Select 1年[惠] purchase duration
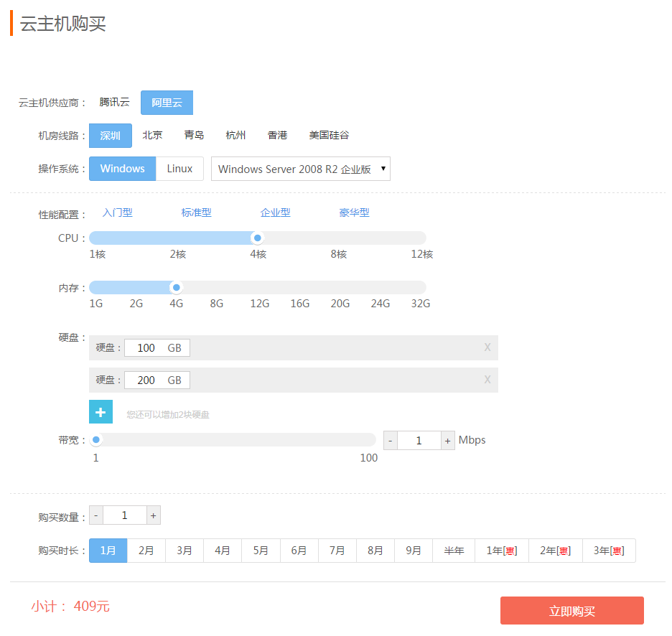672x636 pixels. click(502, 551)
